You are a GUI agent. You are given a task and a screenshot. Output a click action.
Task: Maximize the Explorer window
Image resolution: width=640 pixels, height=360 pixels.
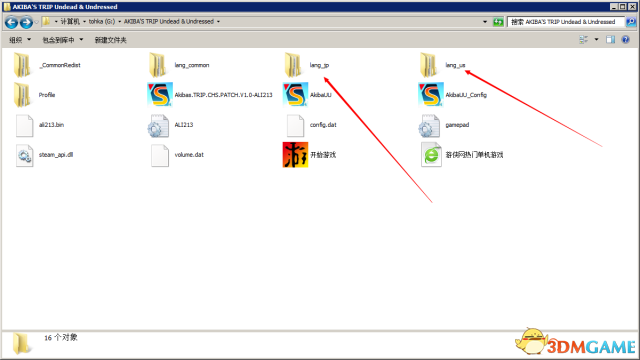point(622,7)
